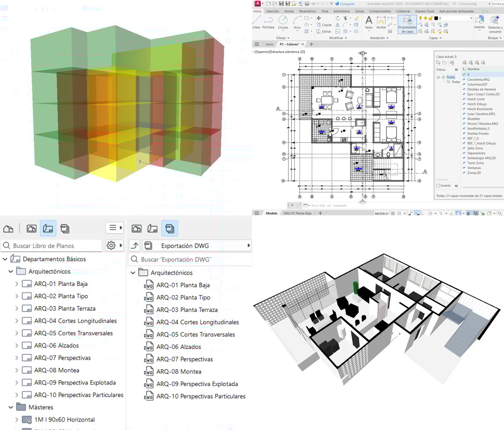This screenshot has width=504, height=430.
Task: Switch to the Inicio file tab
Action: [269, 44]
